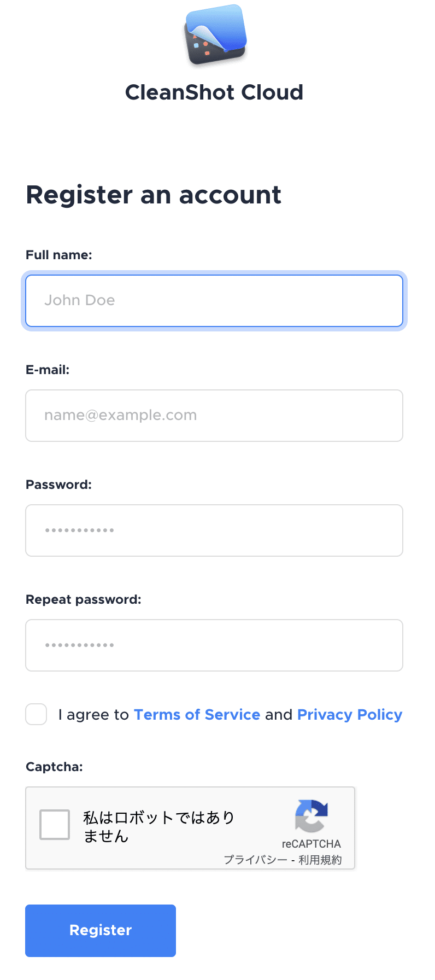Click the "Register an account" heading

[154, 195]
